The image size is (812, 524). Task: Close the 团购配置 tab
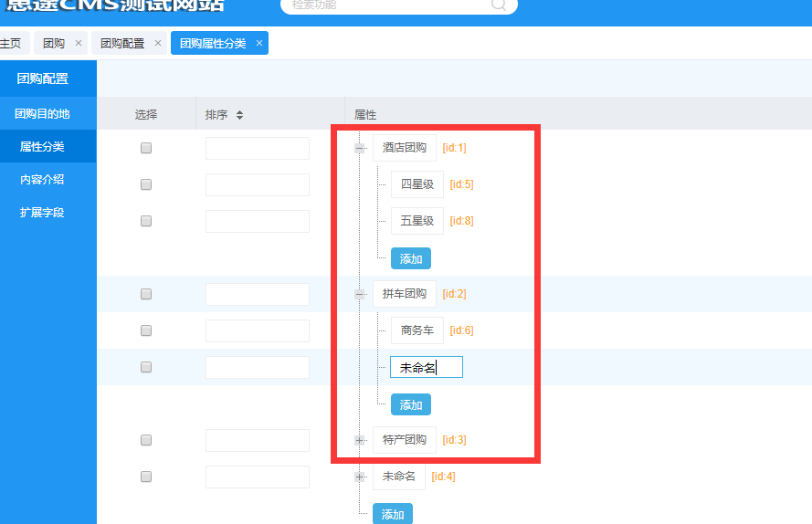[158, 43]
